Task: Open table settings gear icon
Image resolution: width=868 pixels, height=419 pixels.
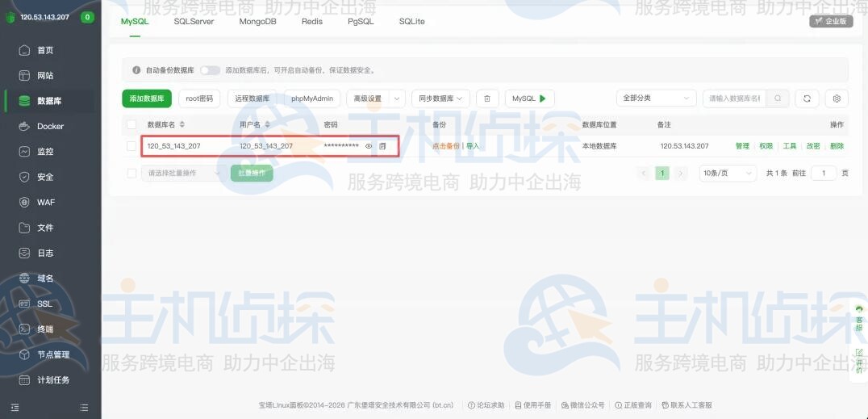Action: pyautogui.click(x=837, y=98)
